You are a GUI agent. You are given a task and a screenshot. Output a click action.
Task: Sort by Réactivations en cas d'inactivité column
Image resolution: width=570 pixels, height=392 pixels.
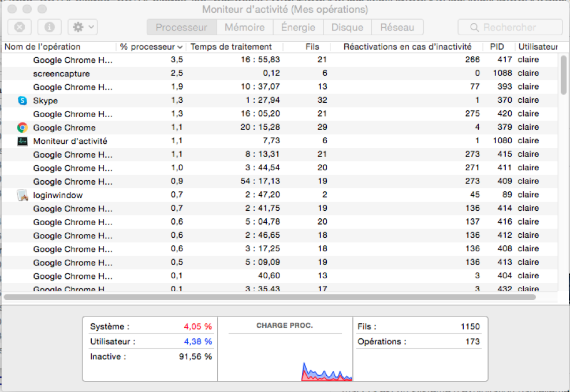407,47
